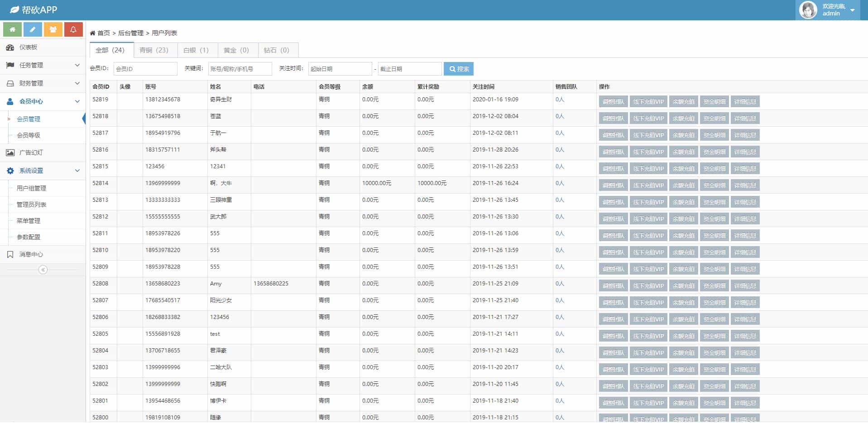Click the green home icon in top toolbar

(x=12, y=29)
